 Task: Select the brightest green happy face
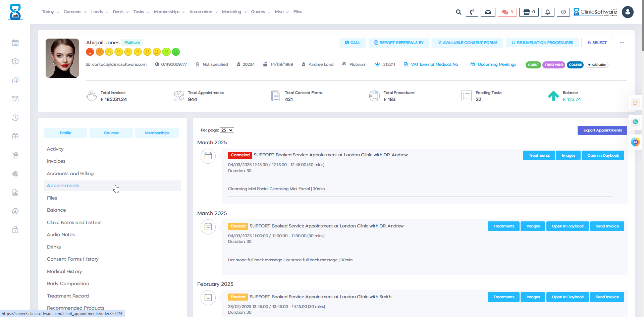pyautogui.click(x=176, y=52)
